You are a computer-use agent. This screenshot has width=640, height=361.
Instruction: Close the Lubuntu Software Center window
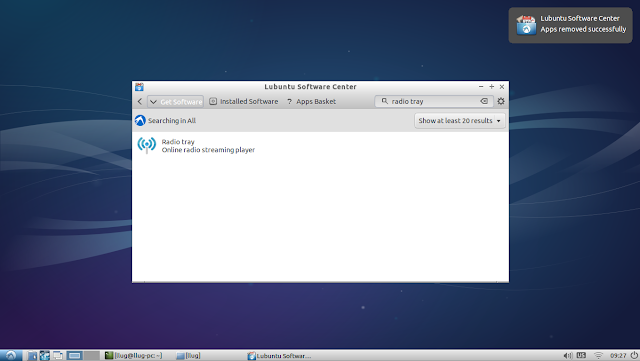coord(502,87)
